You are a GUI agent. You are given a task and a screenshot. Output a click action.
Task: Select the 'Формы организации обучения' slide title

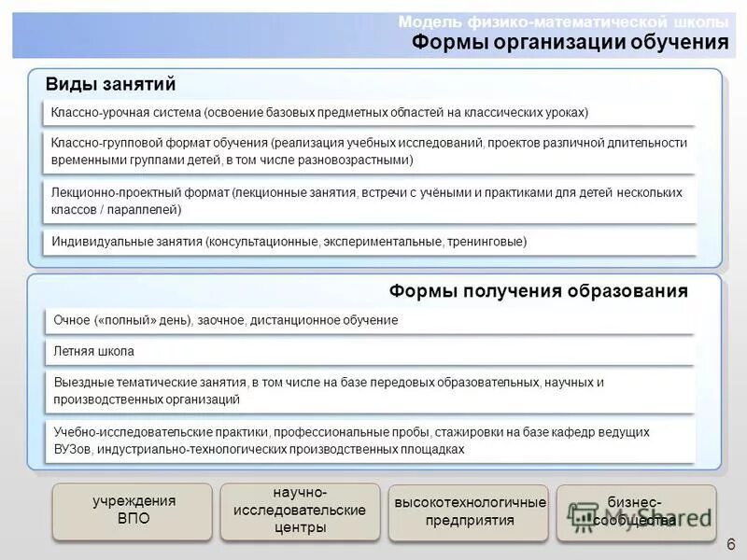coord(570,42)
